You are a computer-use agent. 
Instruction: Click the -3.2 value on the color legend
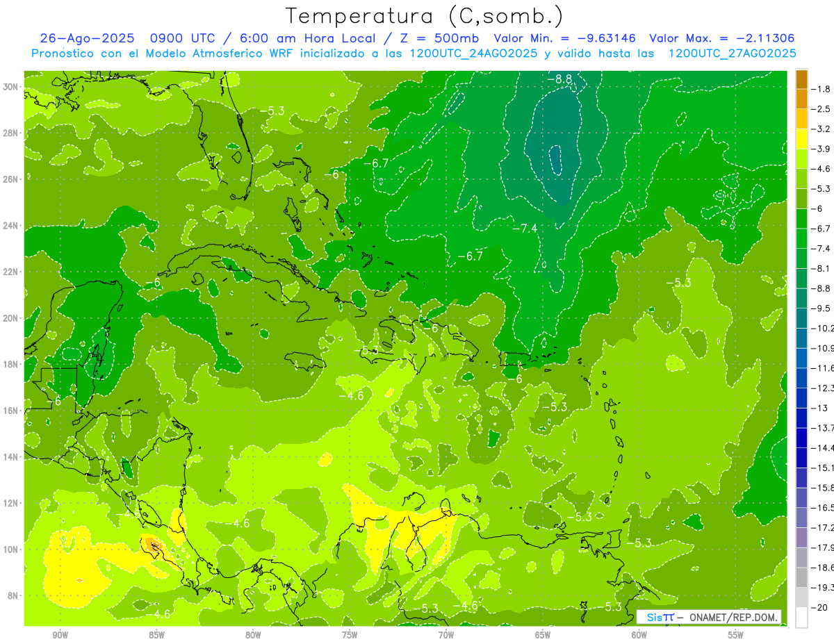coord(822,129)
